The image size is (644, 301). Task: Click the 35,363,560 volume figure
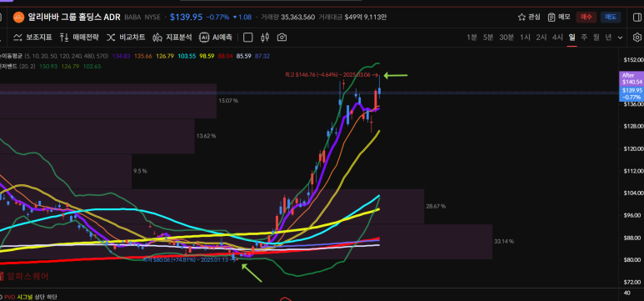coord(297,18)
